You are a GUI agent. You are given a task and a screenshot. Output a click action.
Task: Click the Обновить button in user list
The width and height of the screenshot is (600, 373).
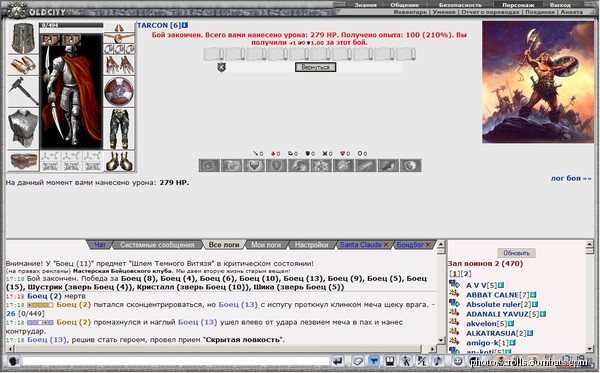pyautogui.click(x=517, y=253)
